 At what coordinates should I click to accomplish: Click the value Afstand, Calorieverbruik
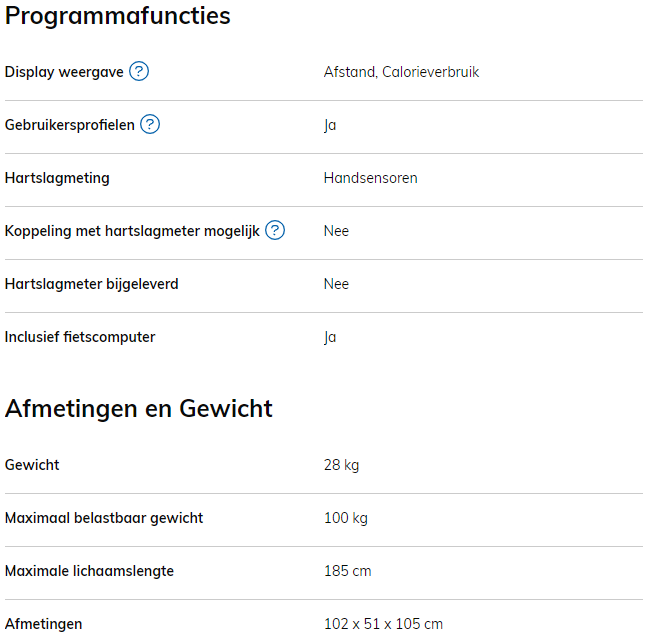401,72
